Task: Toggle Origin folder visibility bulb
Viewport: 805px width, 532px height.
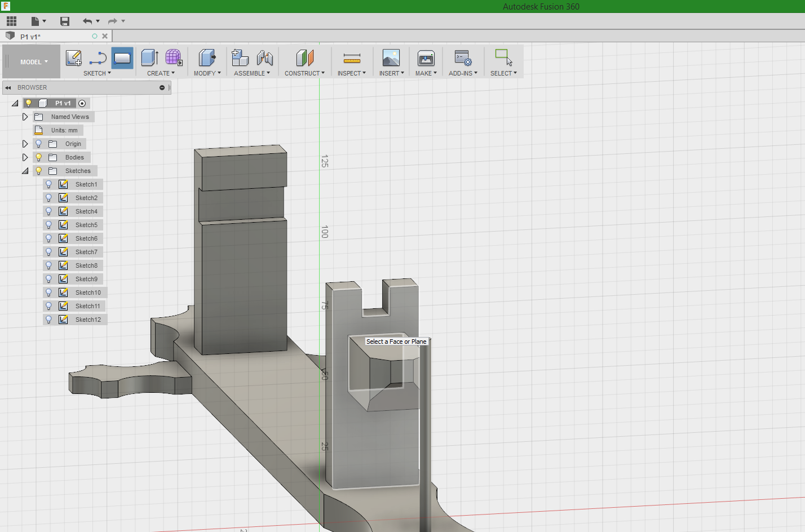Action: pos(39,144)
